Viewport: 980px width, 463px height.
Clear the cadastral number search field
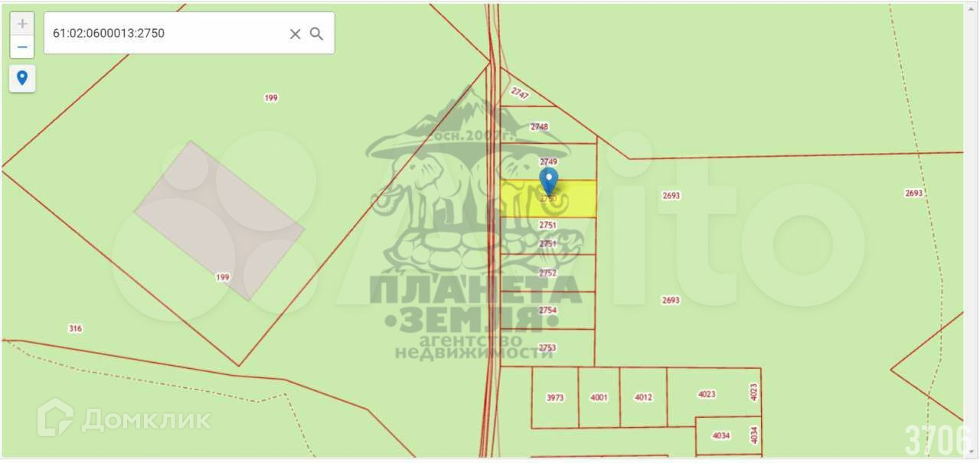click(x=295, y=34)
